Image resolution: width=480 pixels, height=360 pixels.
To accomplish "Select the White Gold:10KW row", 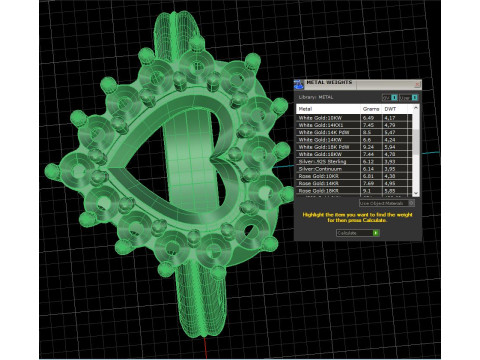I will tap(354, 118).
